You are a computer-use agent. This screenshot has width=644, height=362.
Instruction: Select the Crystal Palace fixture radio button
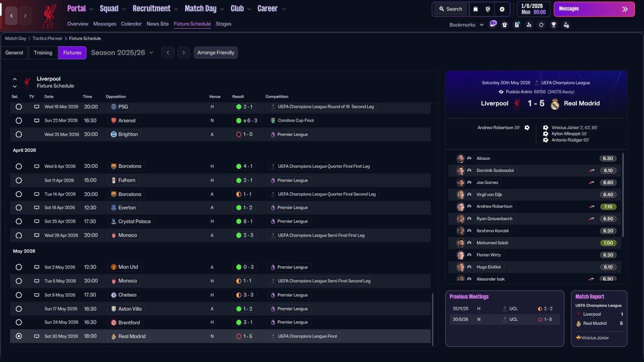click(x=19, y=221)
